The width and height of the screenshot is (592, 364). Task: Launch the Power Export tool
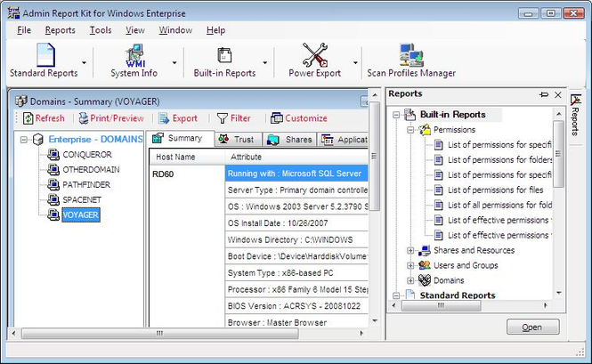(x=314, y=55)
